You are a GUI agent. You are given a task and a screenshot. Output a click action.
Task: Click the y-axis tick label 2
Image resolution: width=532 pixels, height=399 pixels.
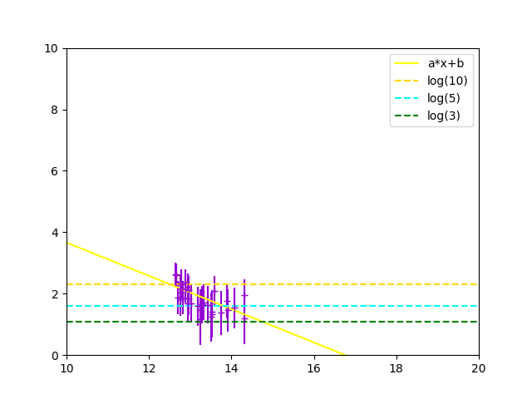pos(56,294)
